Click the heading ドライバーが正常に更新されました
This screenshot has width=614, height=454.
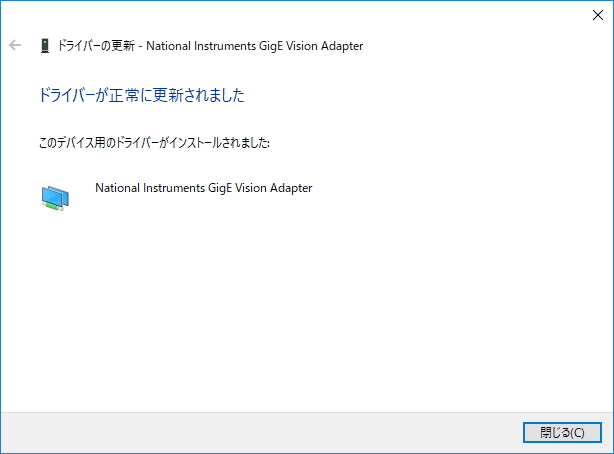[x=141, y=96]
